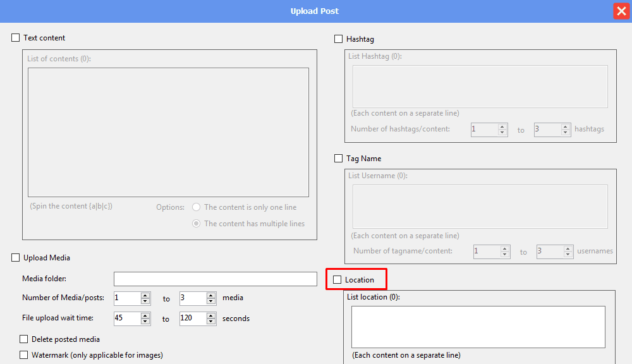Screen dimensions: 632x364
Task: Select 'The content is only one line'
Action: tap(197, 207)
